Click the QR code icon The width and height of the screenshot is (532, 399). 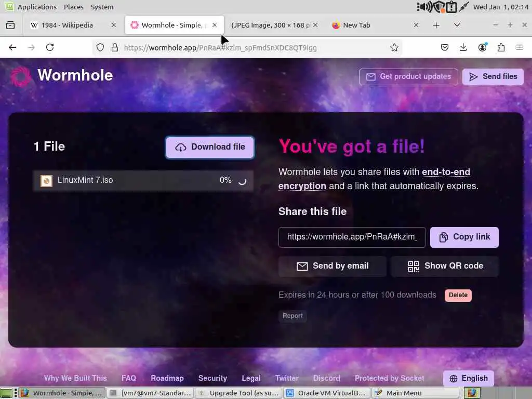(413, 267)
